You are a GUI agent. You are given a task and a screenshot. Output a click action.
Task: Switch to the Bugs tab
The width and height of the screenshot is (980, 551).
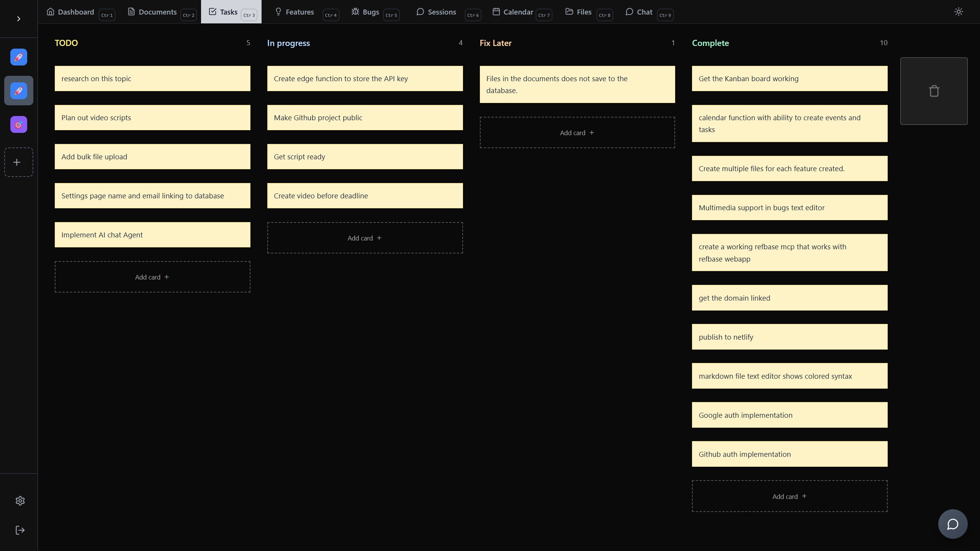(370, 12)
